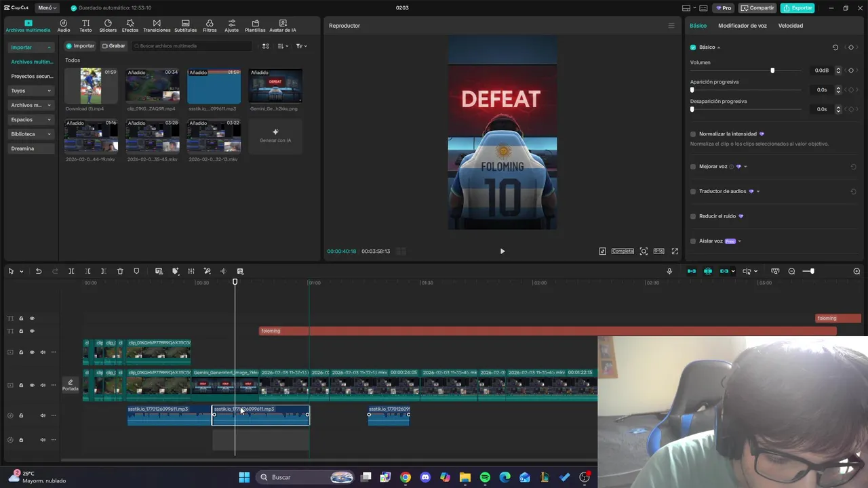
Task: Click the Pro upgrade button
Action: pos(723,8)
